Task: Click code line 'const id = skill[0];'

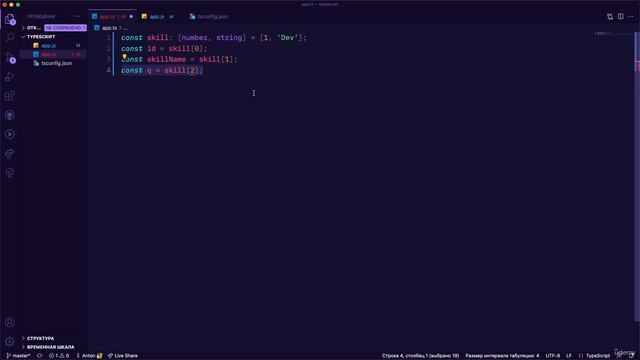Action: 164,49
